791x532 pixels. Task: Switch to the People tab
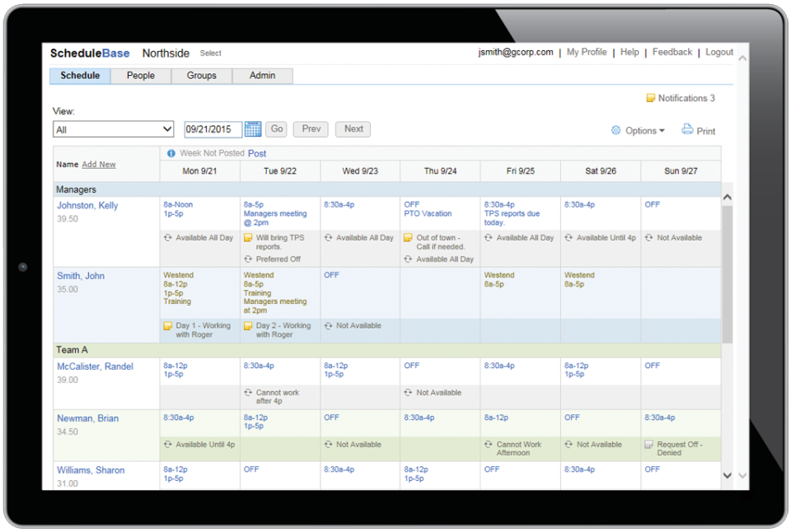(x=140, y=75)
